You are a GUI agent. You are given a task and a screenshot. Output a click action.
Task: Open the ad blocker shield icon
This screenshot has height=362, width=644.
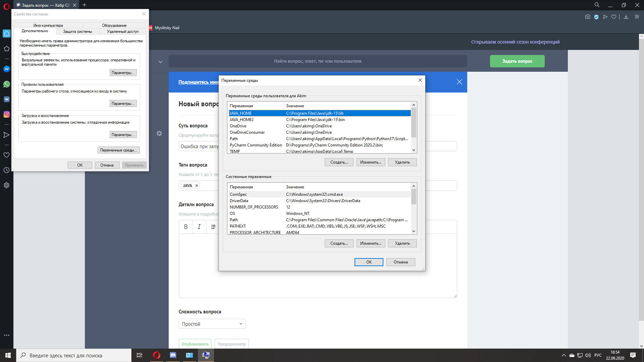[x=596, y=17]
